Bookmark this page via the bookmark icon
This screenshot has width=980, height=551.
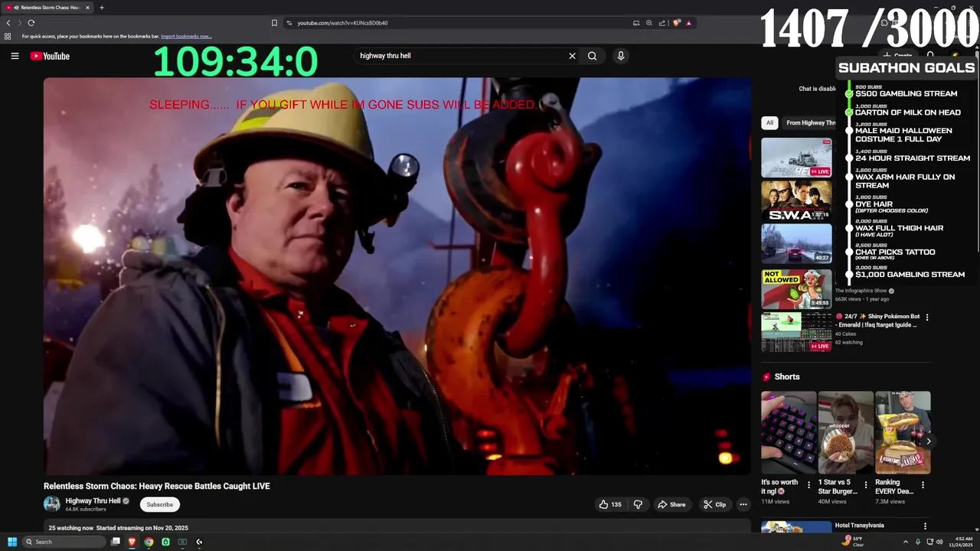pos(274,23)
